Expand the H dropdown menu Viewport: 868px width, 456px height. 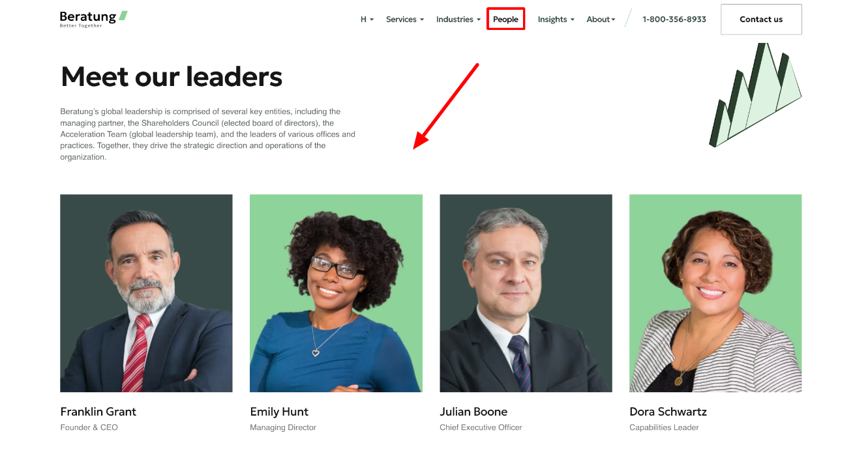367,20
